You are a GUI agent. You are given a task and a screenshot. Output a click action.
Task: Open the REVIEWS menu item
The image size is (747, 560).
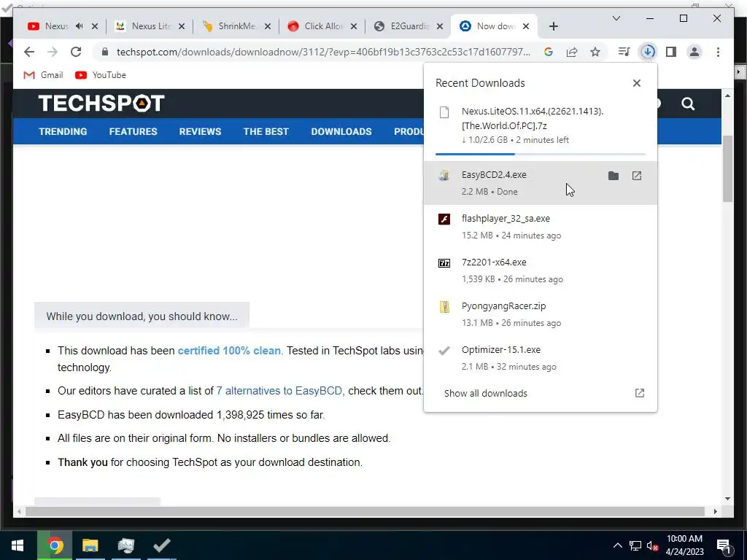pos(200,131)
